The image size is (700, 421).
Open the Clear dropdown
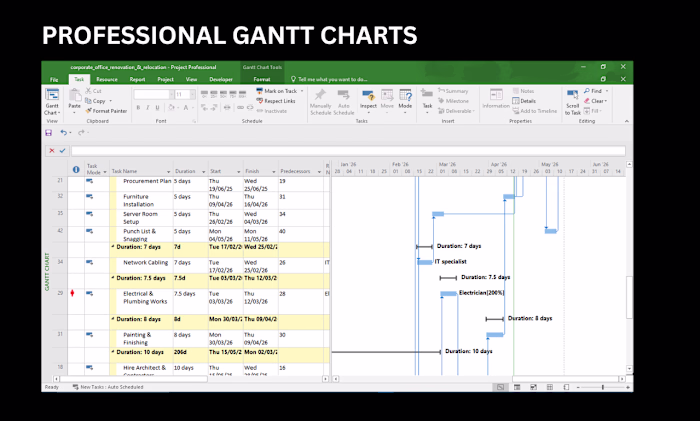(x=596, y=101)
